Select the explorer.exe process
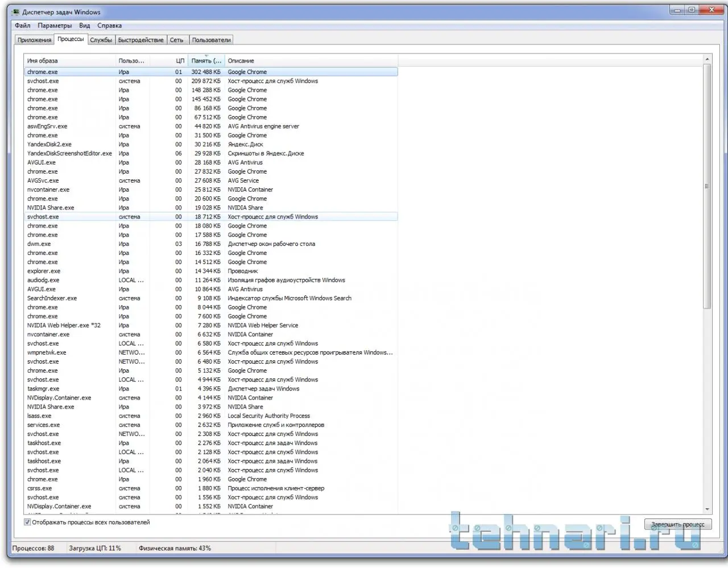Image resolution: width=728 pixels, height=568 pixels. [211, 271]
